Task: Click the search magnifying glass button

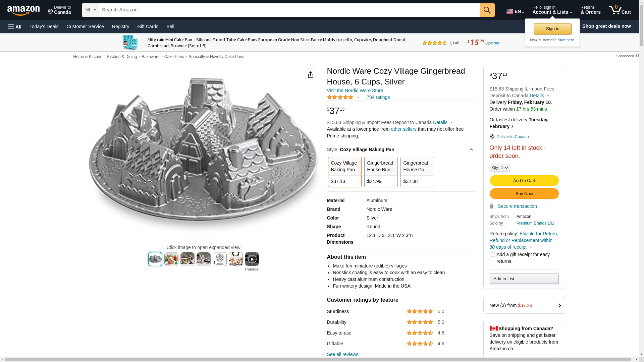Action: tap(487, 10)
